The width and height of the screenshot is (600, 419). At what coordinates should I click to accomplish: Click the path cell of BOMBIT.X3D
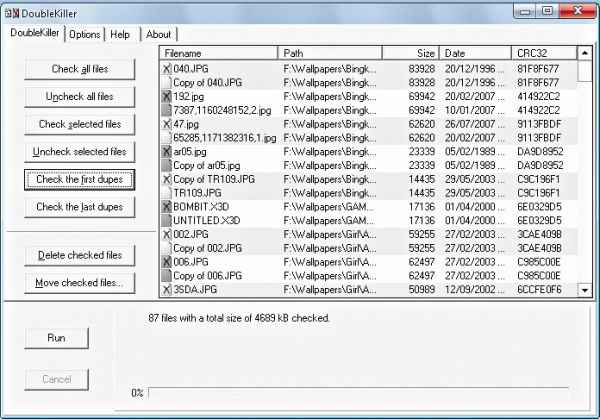329,207
